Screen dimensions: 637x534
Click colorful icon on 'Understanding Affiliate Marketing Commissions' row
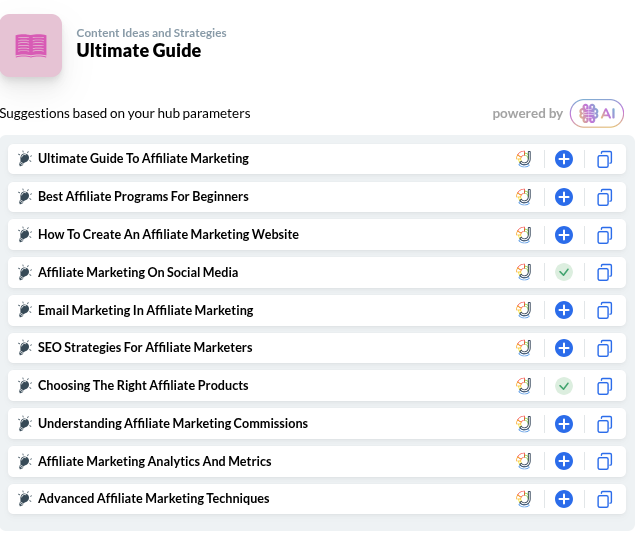click(x=523, y=424)
